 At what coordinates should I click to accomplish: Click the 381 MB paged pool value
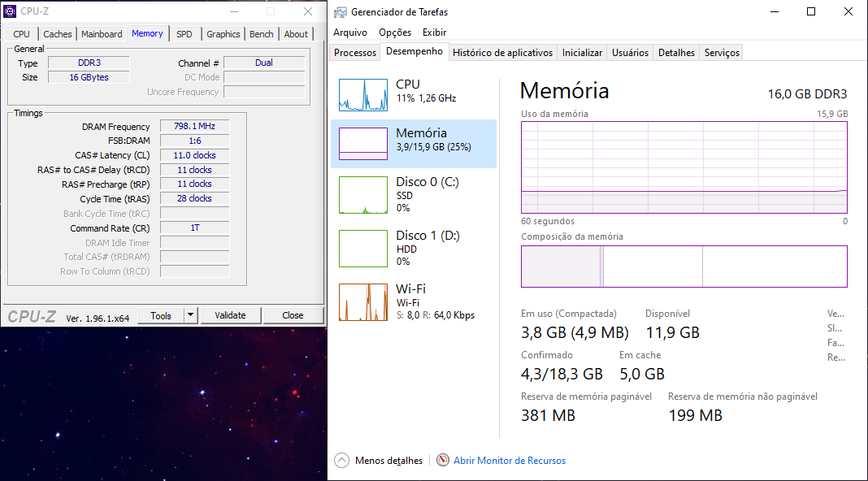(x=548, y=415)
